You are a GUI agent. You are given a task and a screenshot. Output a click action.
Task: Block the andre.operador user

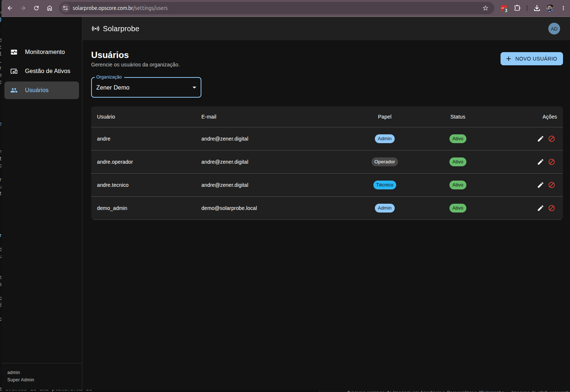(552, 162)
